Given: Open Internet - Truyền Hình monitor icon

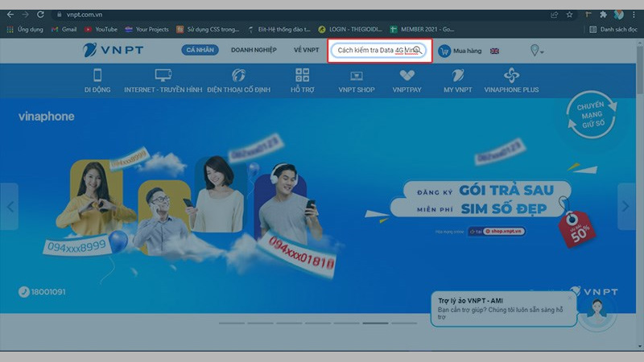Looking at the screenshot, I should tap(162, 76).
